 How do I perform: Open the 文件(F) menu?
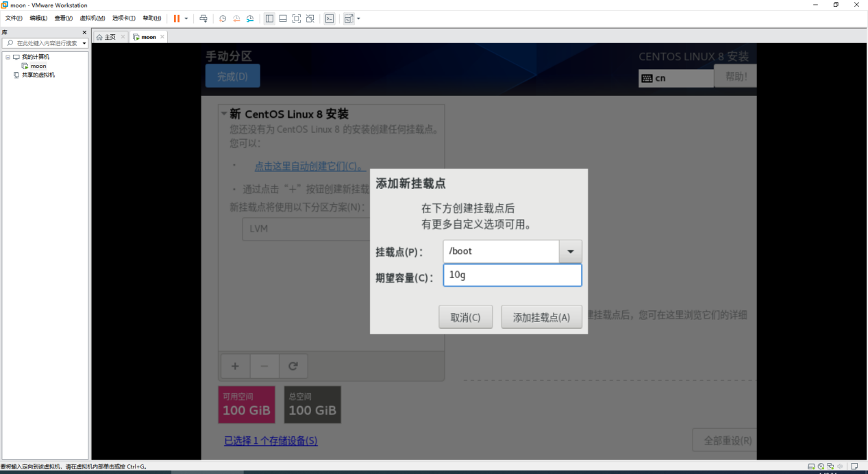point(14,18)
